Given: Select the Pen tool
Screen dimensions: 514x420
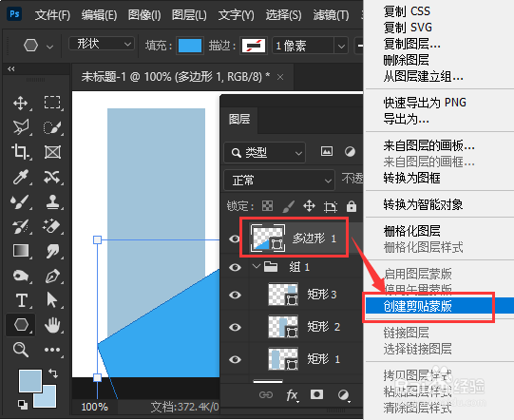Looking at the screenshot, I should [52, 276].
